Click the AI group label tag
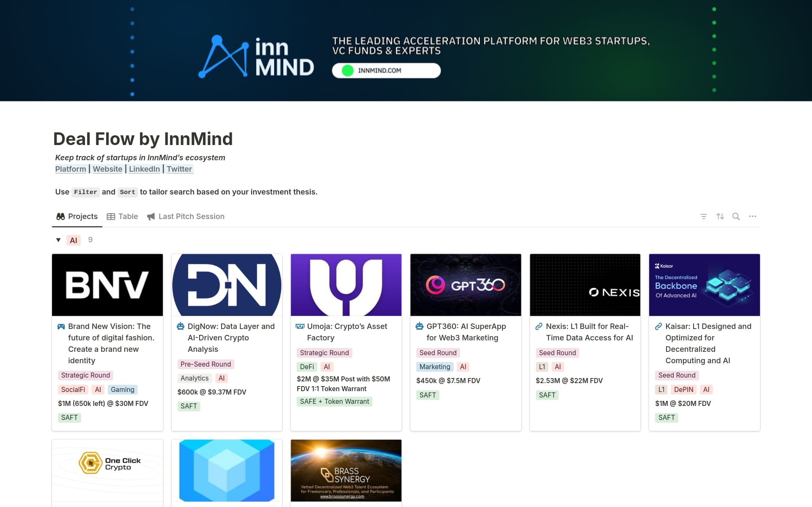 [74, 240]
